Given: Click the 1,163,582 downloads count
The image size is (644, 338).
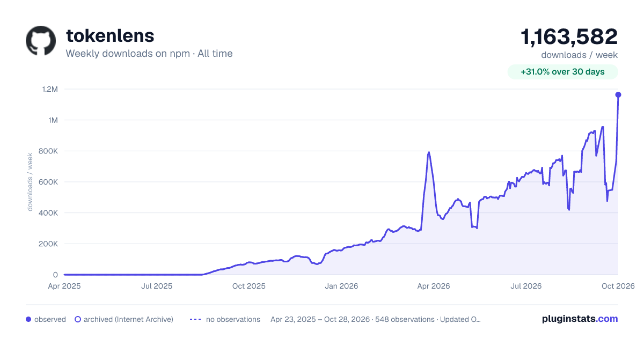Looking at the screenshot, I should click(569, 36).
